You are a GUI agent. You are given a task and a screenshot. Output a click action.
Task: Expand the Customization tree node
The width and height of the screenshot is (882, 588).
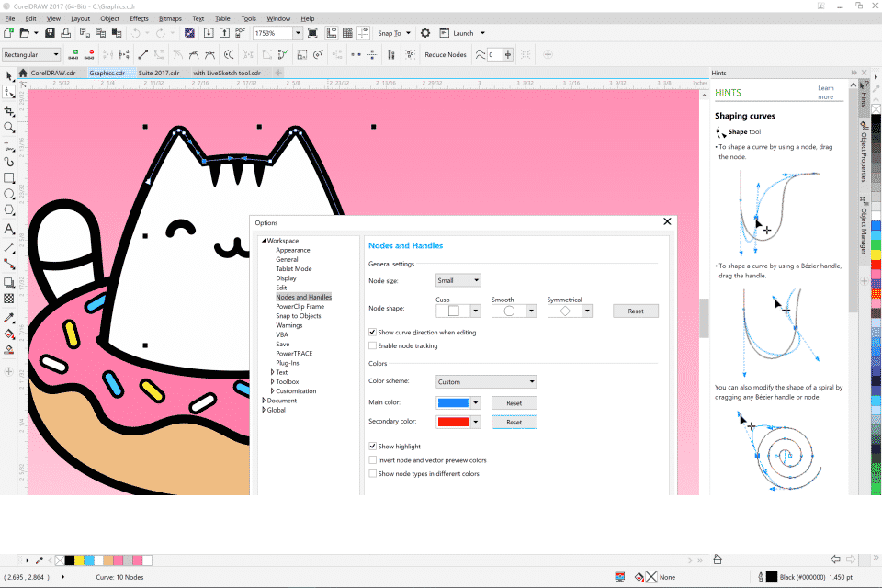coord(272,391)
